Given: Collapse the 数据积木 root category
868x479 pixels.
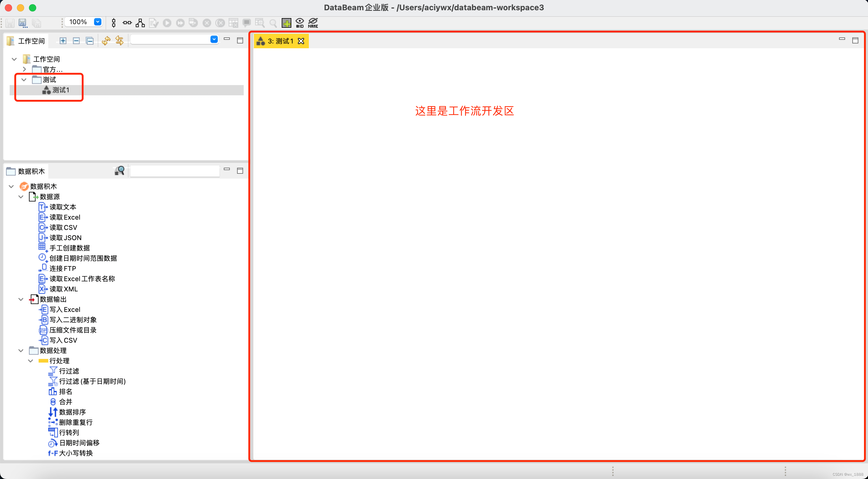Looking at the screenshot, I should [11, 186].
